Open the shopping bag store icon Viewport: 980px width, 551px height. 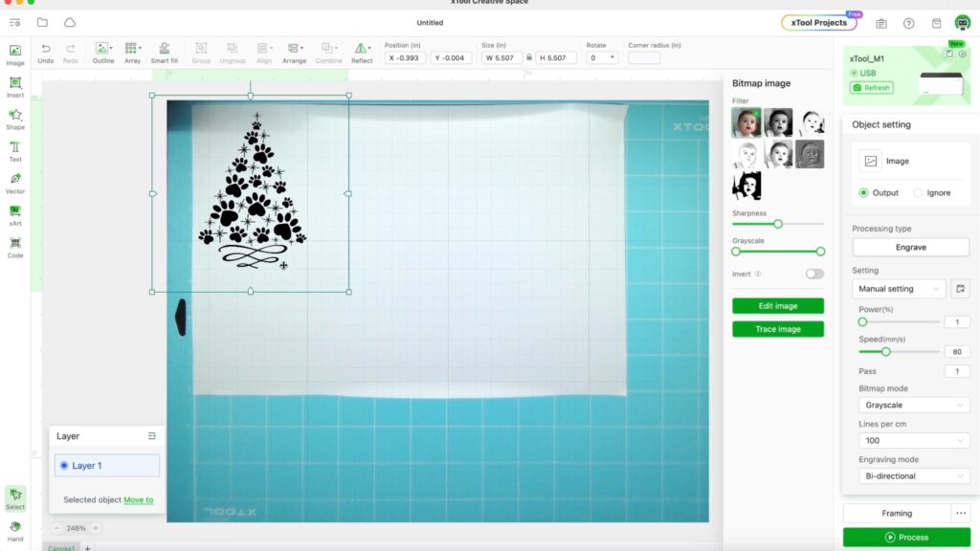[936, 23]
